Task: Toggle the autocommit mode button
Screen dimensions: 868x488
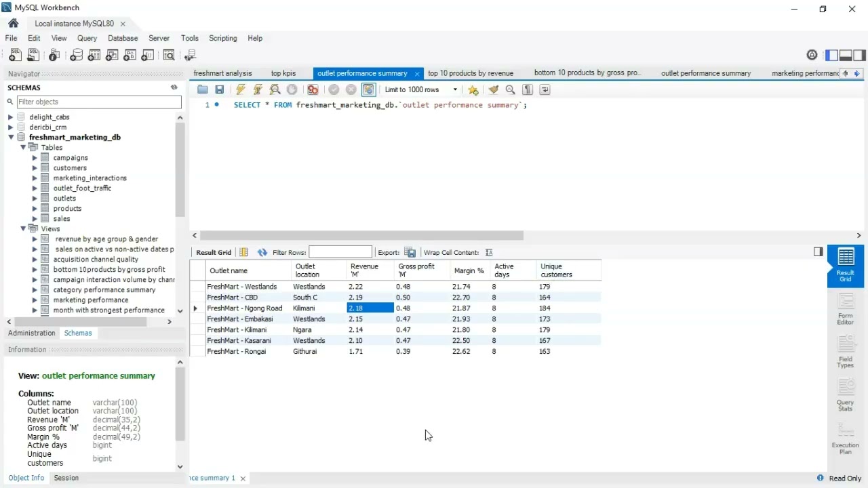Action: coord(368,89)
